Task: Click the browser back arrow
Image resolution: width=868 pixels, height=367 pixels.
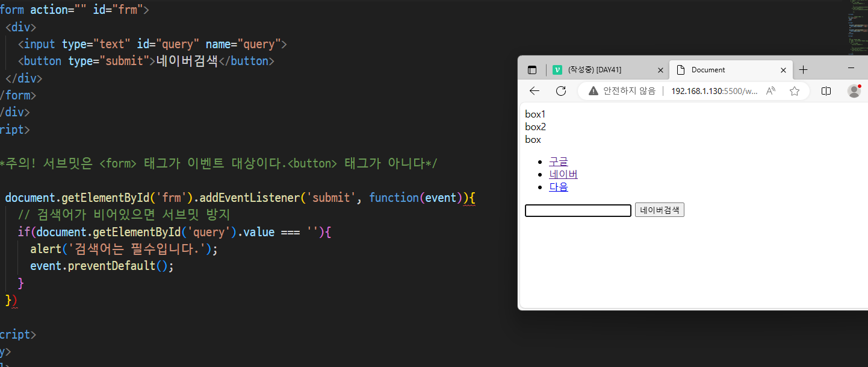Action: [534, 91]
